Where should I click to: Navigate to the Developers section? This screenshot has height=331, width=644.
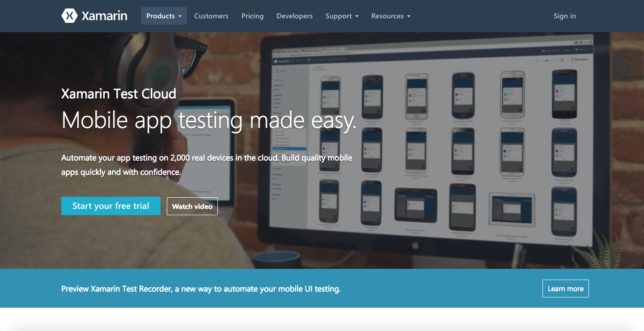294,16
